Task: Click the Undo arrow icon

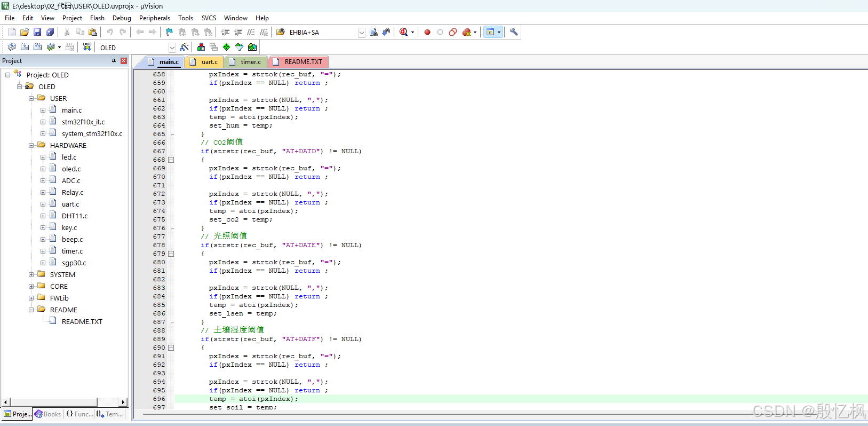Action: pos(110,32)
